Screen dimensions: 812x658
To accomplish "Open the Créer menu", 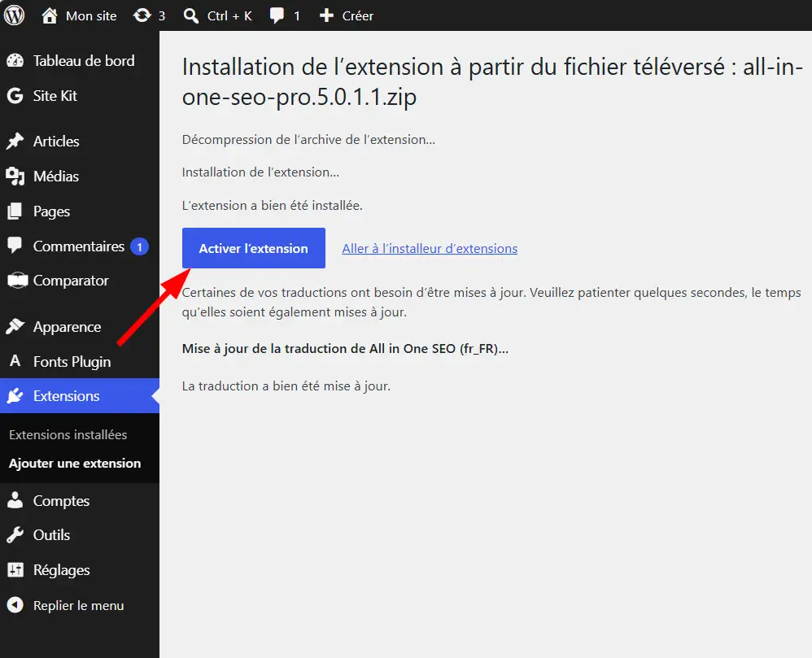I will pyautogui.click(x=357, y=16).
